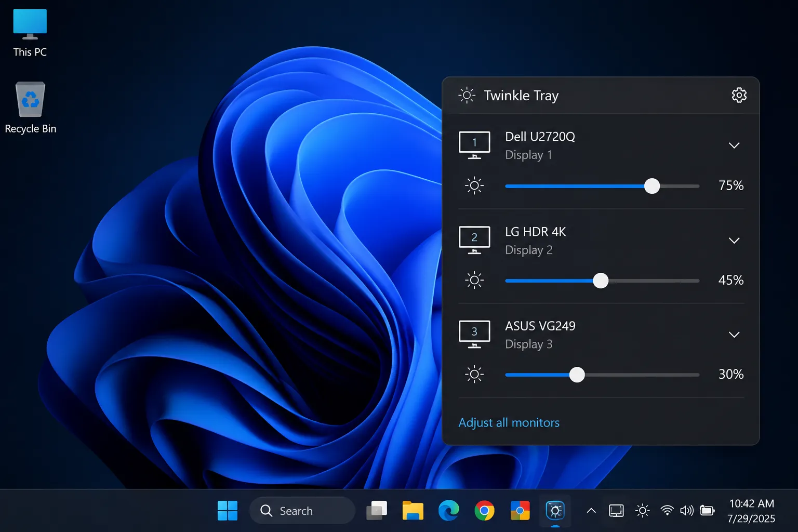Click the Dell U2720Q monitor icon

474,145
